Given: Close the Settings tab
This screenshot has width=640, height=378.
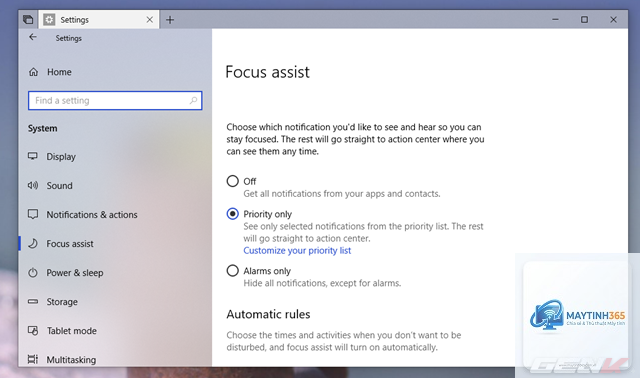Looking at the screenshot, I should pyautogui.click(x=150, y=20).
